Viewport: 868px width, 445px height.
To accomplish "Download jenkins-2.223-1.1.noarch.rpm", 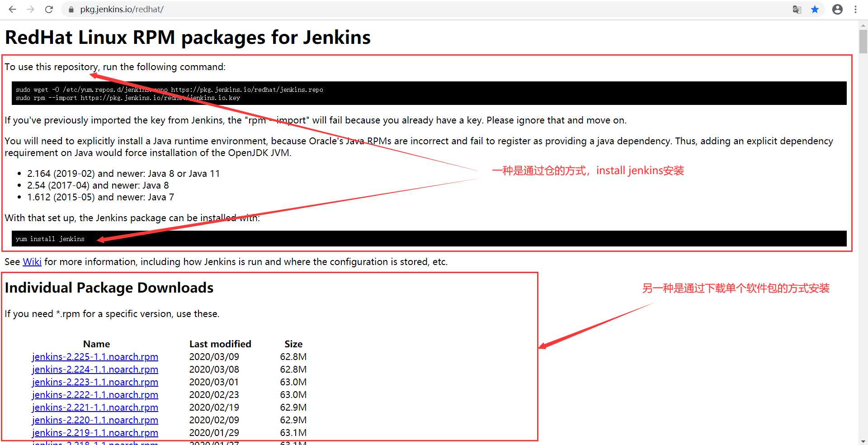I will [95, 382].
